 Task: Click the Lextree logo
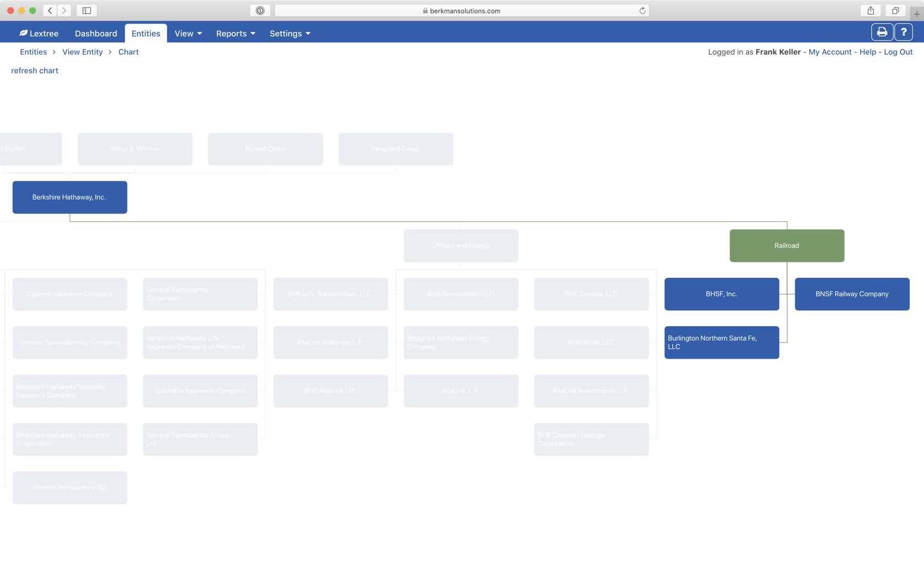[x=38, y=34]
